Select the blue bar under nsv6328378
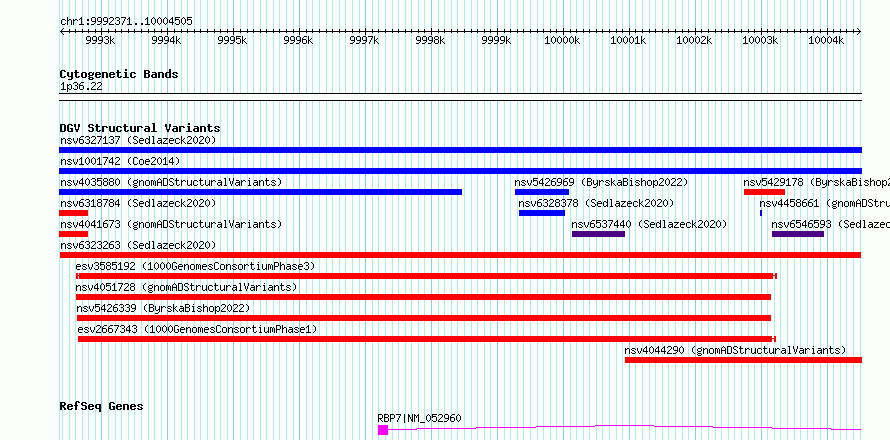This screenshot has height=440, width=890. pos(542,213)
